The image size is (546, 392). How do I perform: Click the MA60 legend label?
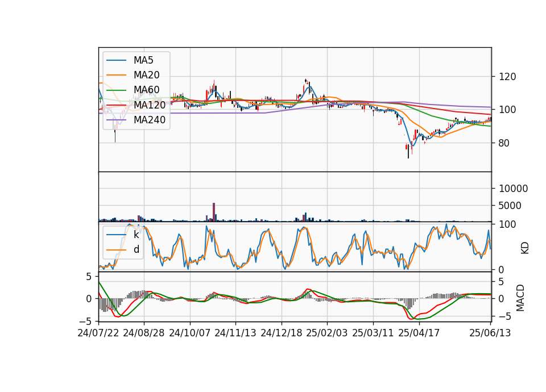pos(146,90)
